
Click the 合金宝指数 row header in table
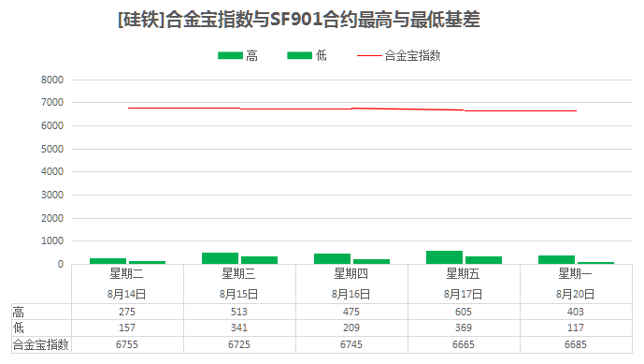click(41, 344)
